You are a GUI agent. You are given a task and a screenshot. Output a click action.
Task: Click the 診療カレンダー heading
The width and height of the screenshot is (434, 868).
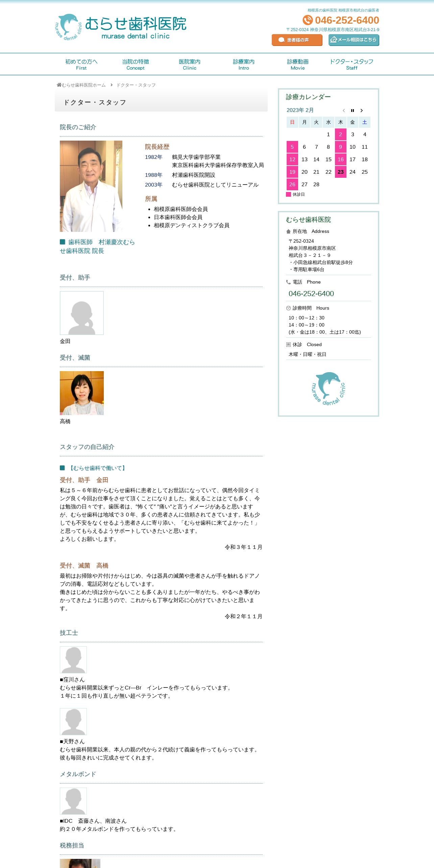click(308, 97)
